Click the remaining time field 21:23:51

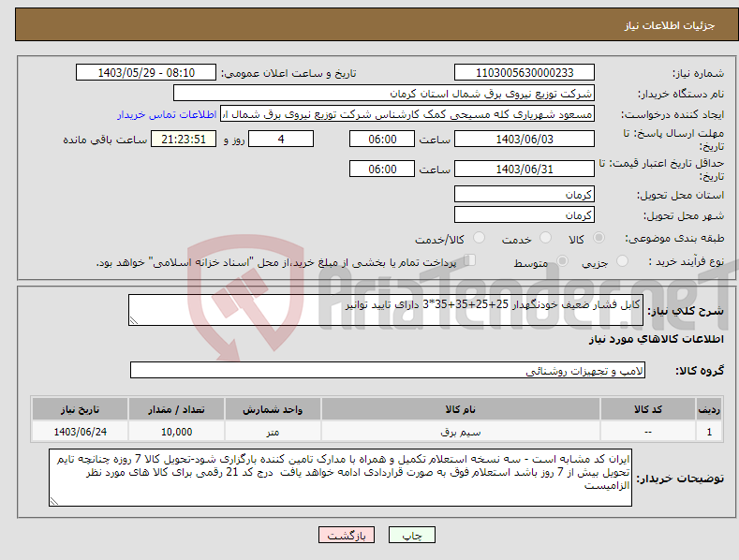click(184, 139)
